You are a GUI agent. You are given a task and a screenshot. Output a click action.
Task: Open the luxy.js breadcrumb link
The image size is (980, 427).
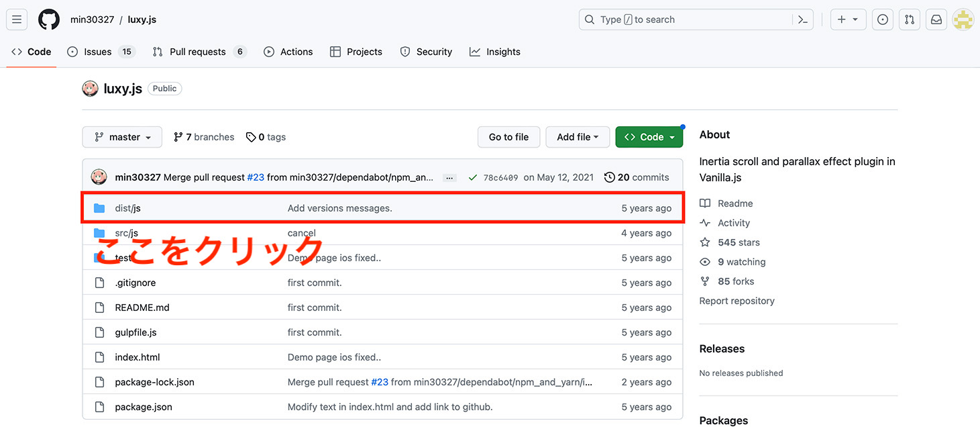(x=142, y=19)
